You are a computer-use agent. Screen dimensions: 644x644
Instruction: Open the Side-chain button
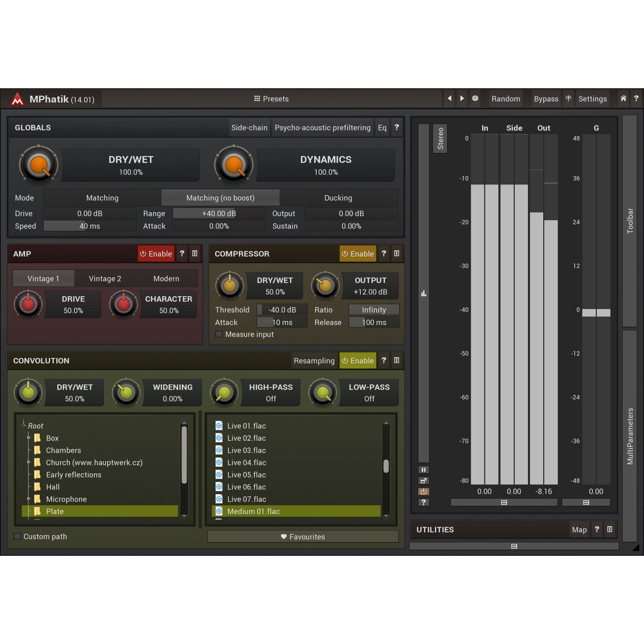pos(249,128)
